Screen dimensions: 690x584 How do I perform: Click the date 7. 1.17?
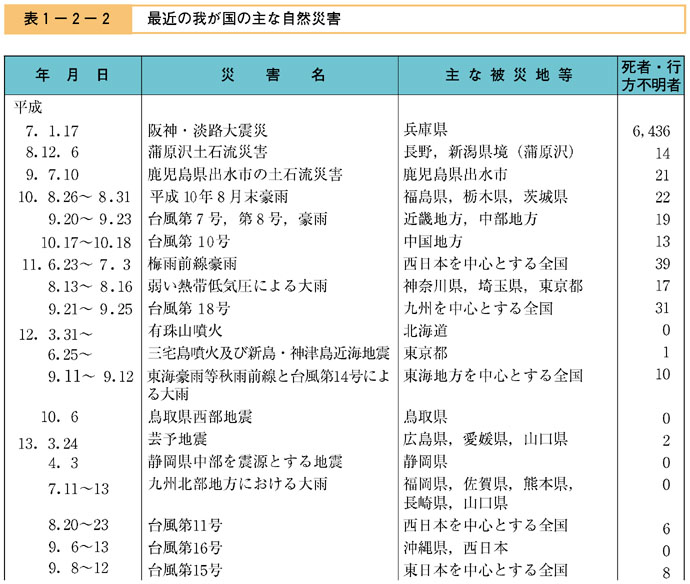coord(52,131)
